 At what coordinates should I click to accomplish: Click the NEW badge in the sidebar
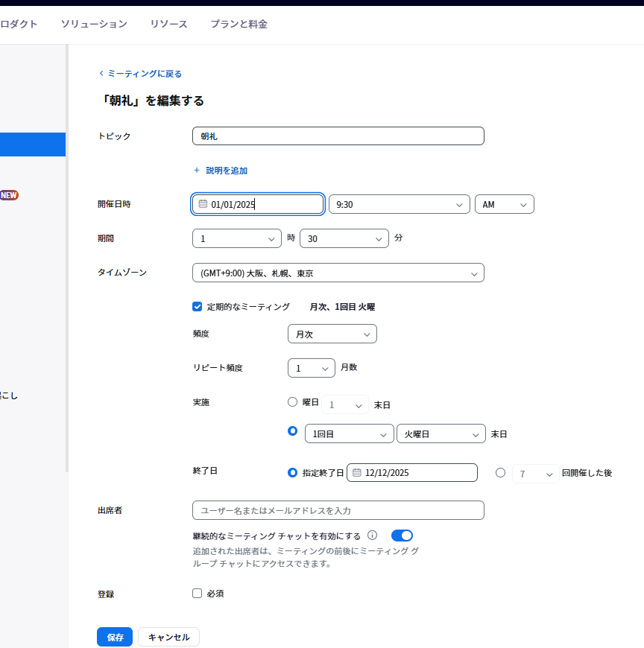(9, 195)
